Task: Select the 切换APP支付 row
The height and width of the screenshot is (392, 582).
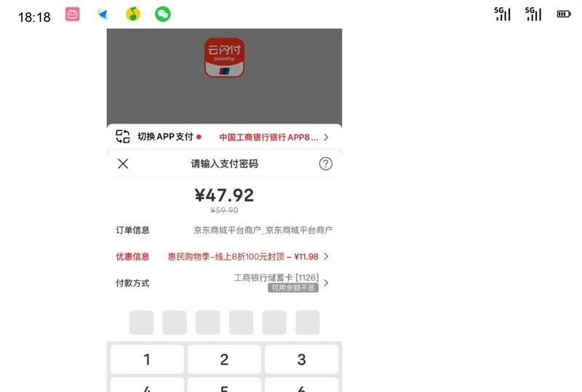Action: pos(224,137)
